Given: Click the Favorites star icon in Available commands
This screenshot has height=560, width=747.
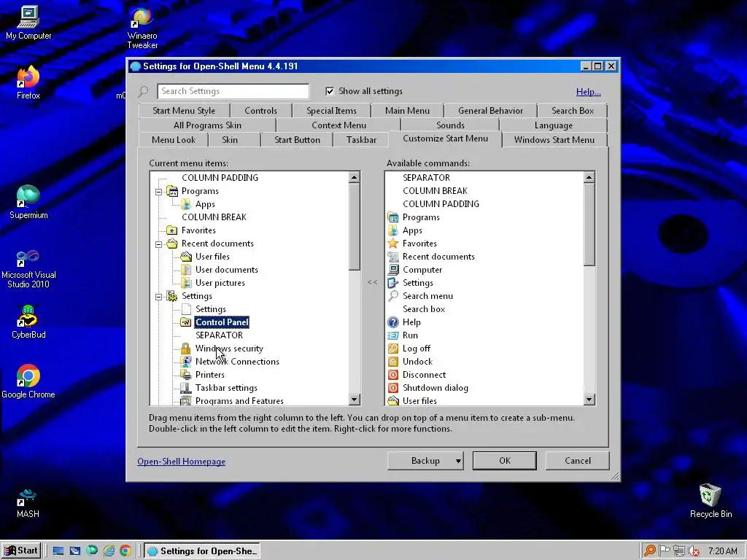Looking at the screenshot, I should click(393, 244).
